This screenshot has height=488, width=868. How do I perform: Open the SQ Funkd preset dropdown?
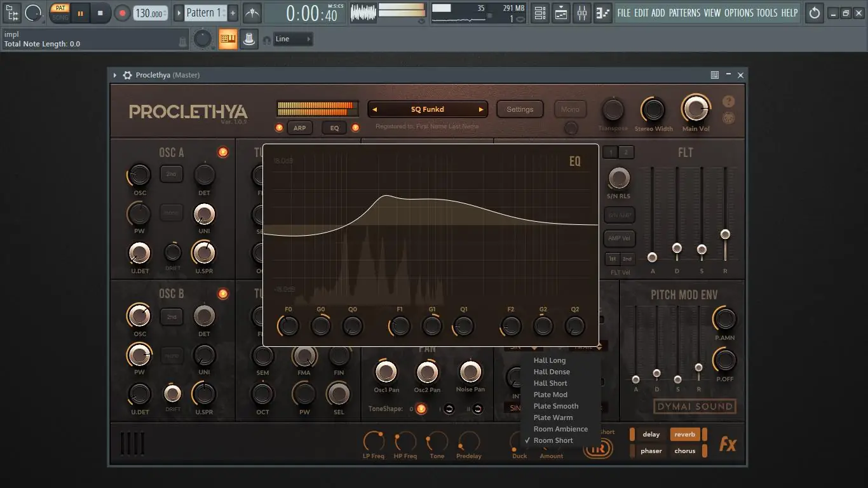(x=428, y=109)
